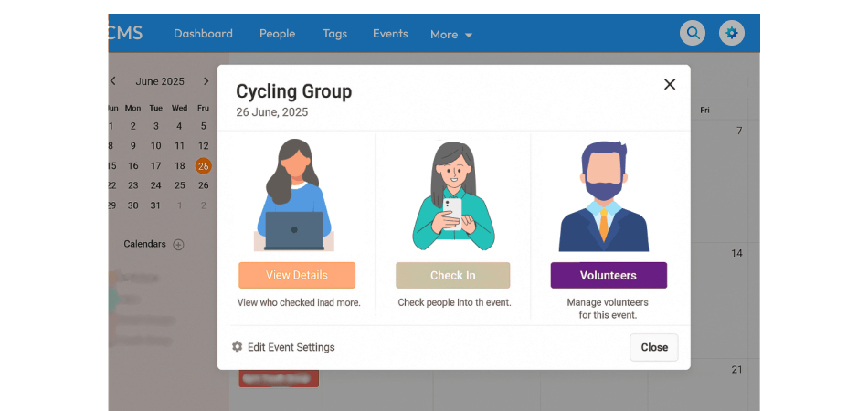Open the People menu item

point(277,34)
